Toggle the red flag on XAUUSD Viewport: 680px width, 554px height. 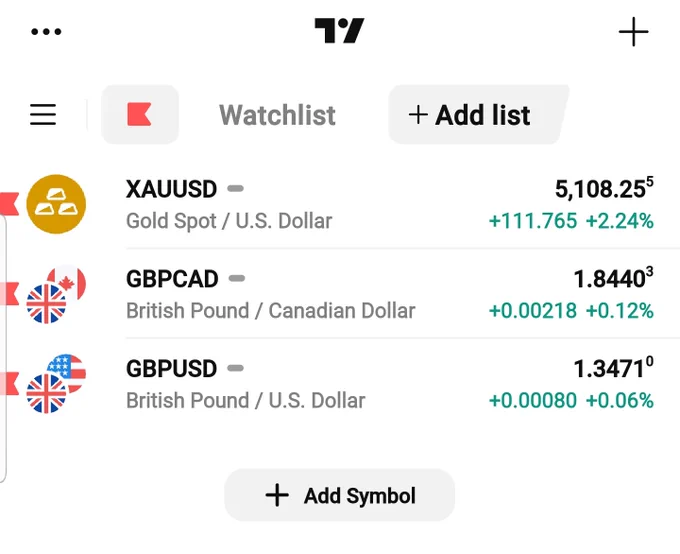click(9, 203)
